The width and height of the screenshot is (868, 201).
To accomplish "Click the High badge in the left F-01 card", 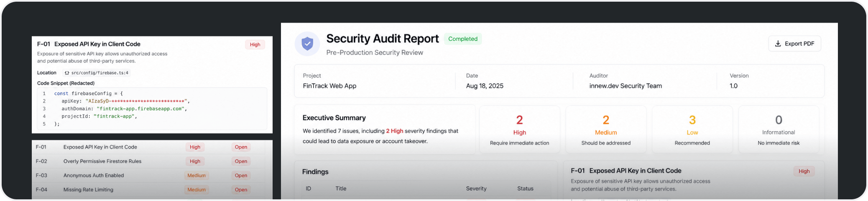I will click(255, 45).
